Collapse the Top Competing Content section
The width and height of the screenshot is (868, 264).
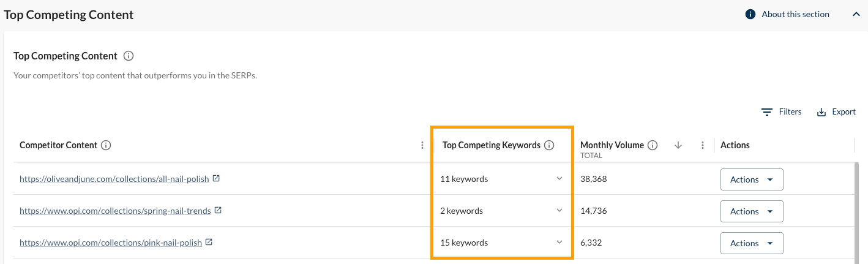pos(856,14)
